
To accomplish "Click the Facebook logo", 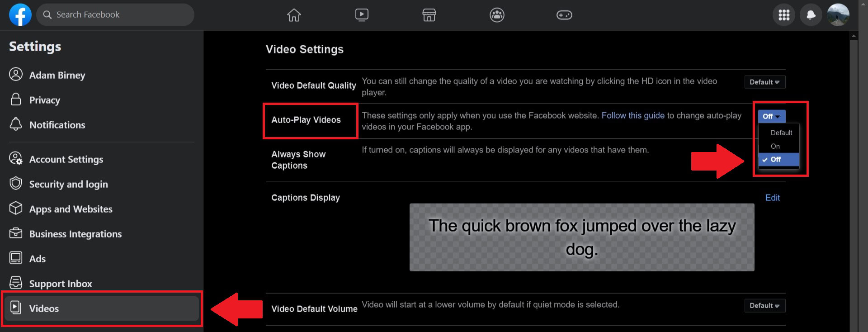I will 20,15.
